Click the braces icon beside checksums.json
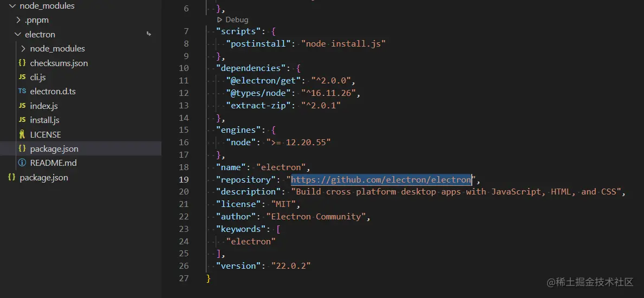Screen dimensions: 644x298 [x=22, y=63]
